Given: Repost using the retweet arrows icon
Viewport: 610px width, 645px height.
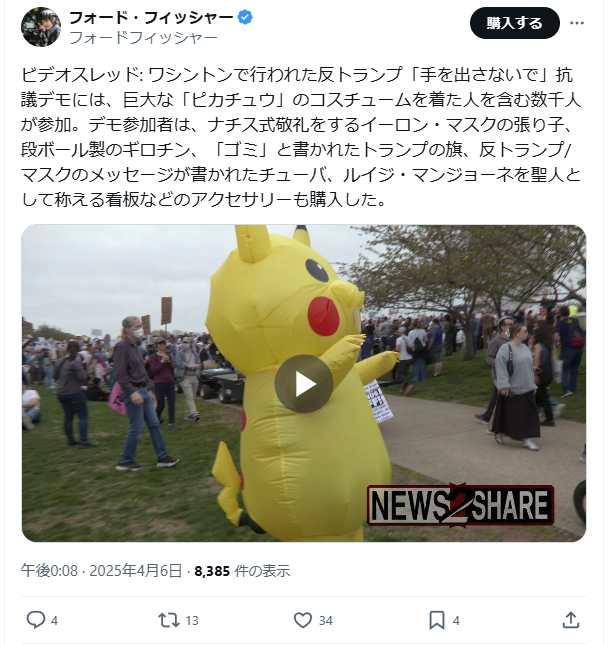Looking at the screenshot, I should [169, 619].
